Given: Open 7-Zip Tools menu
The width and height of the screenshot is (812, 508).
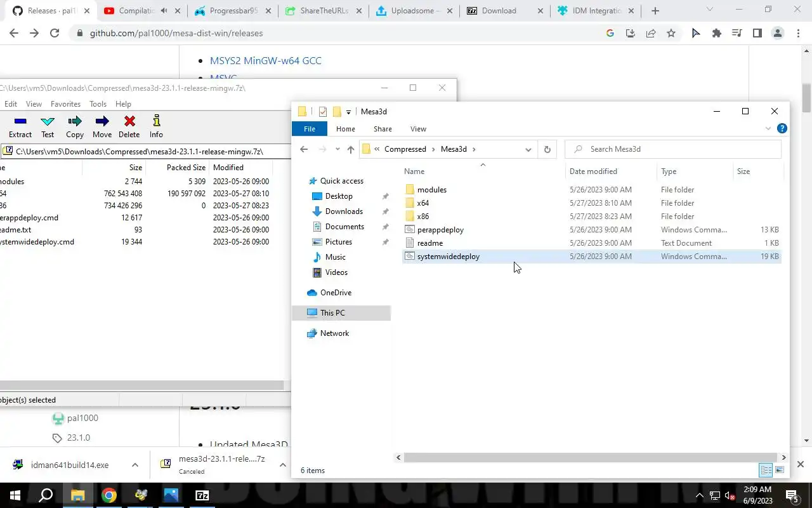Looking at the screenshot, I should (x=98, y=104).
